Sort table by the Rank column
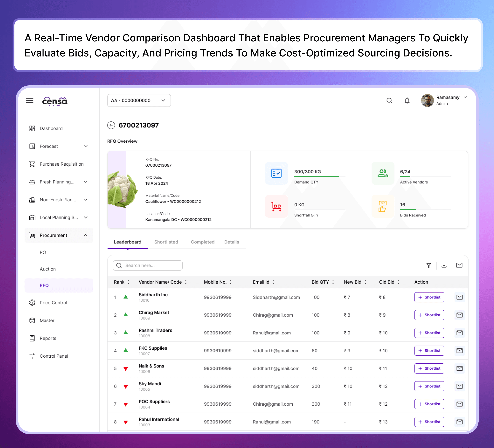Image resolution: width=494 pixels, height=448 pixels. click(128, 282)
